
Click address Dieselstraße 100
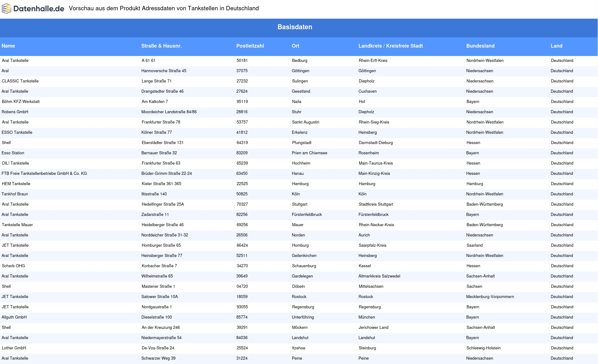pyautogui.click(x=157, y=317)
